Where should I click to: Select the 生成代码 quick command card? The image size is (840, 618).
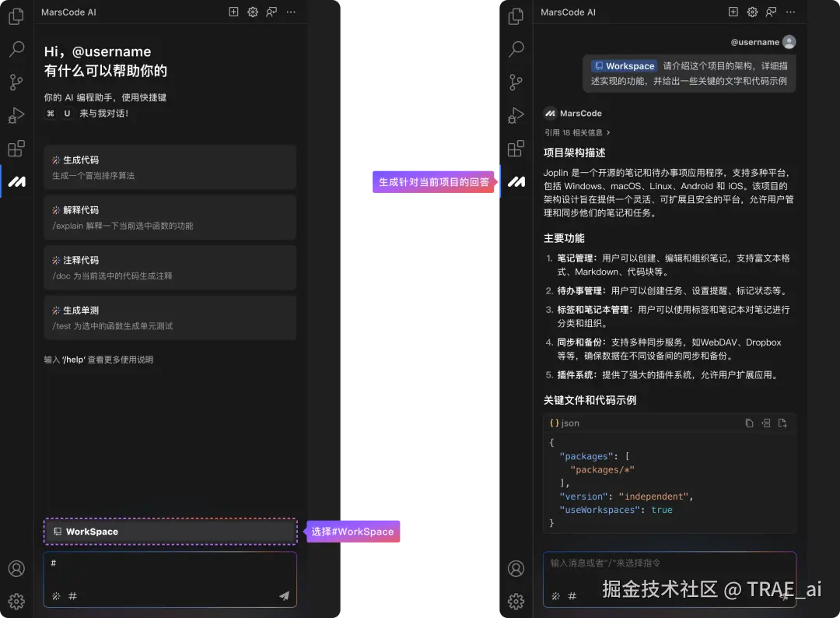pyautogui.click(x=170, y=167)
